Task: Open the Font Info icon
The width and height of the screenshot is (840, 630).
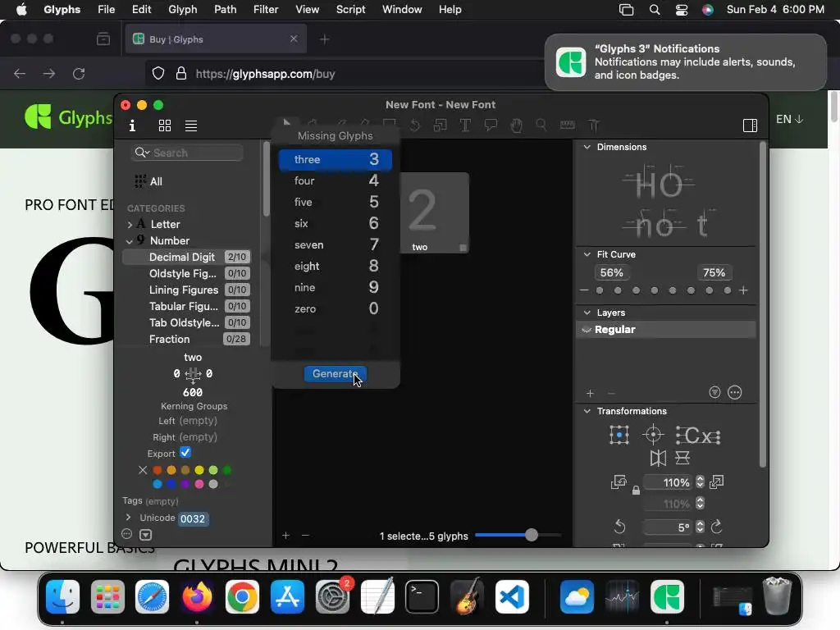Action: click(132, 126)
